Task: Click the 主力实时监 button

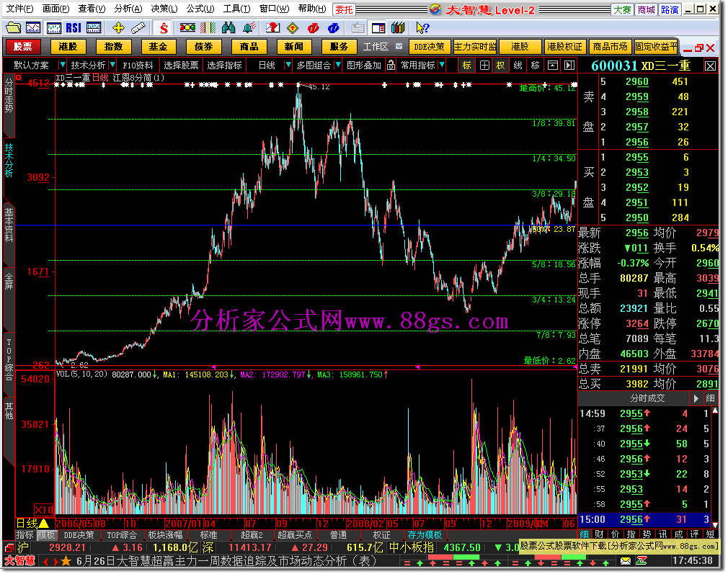Action: (x=474, y=46)
